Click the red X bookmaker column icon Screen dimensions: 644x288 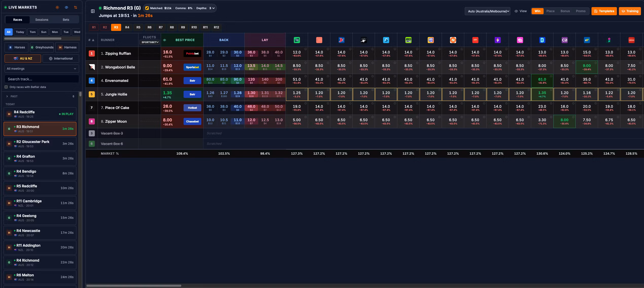341,40
